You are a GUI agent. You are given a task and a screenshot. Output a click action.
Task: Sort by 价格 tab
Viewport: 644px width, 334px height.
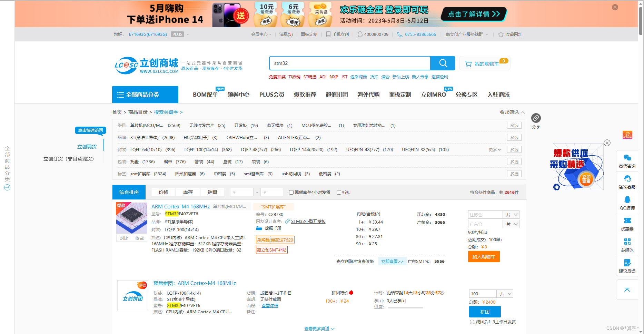pos(164,192)
